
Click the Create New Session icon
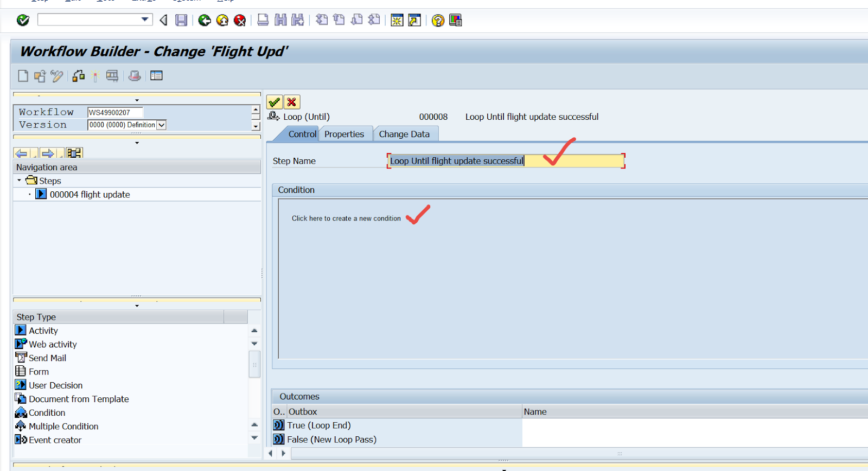click(397, 21)
